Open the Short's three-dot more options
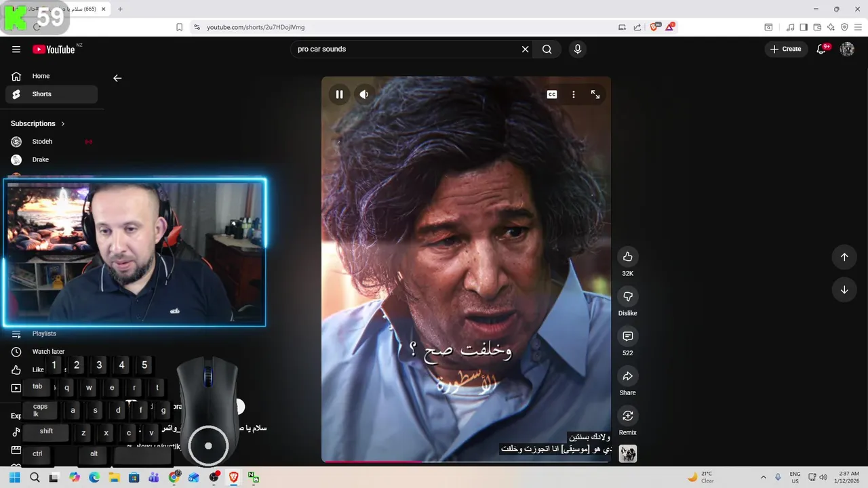 [574, 94]
